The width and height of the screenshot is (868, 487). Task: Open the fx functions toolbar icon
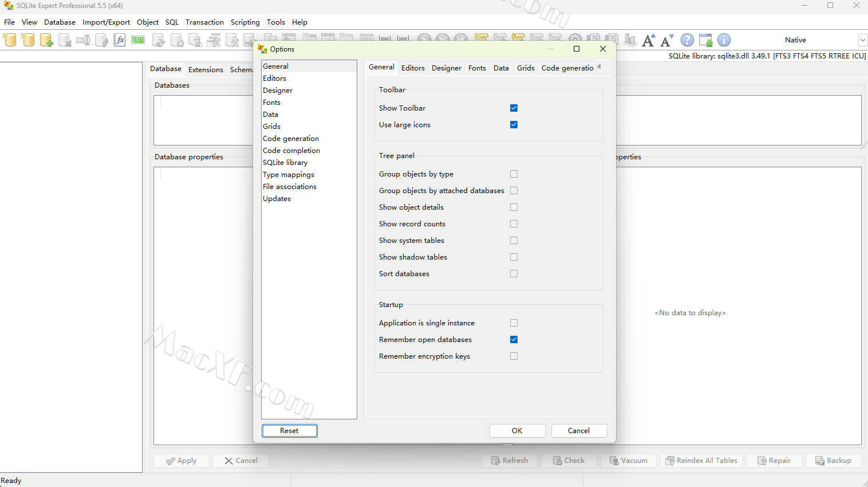pos(120,40)
